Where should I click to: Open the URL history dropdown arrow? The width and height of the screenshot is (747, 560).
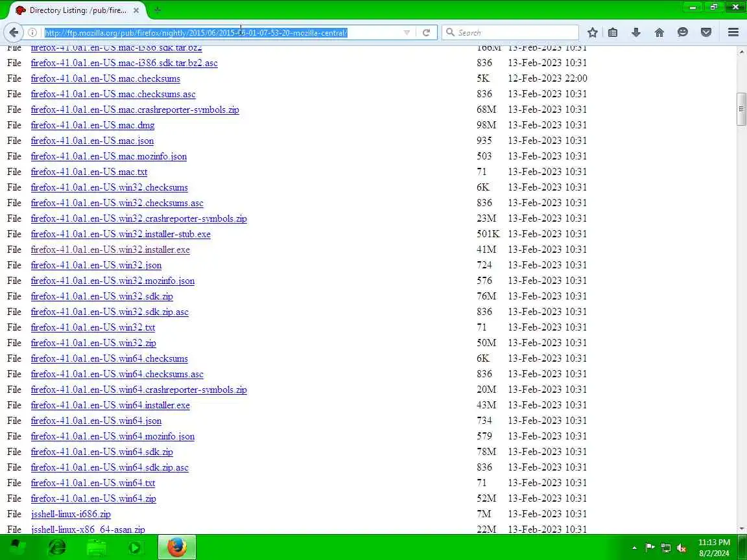point(407,32)
